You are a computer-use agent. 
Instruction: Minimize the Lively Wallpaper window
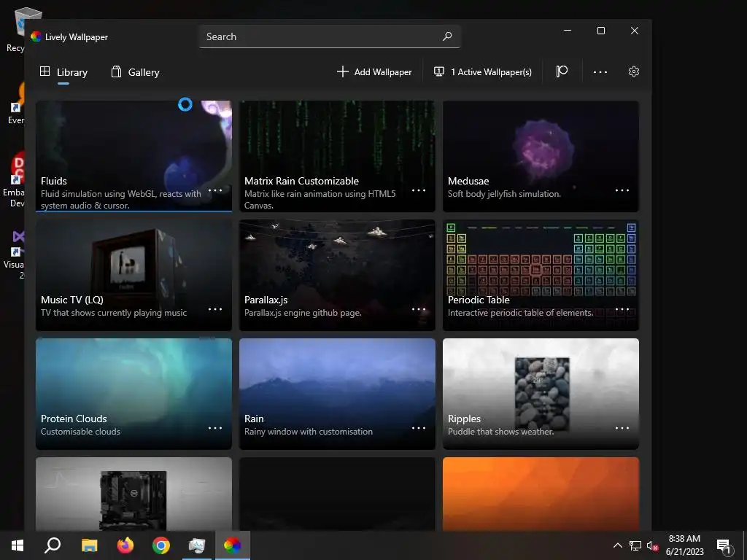click(x=568, y=31)
